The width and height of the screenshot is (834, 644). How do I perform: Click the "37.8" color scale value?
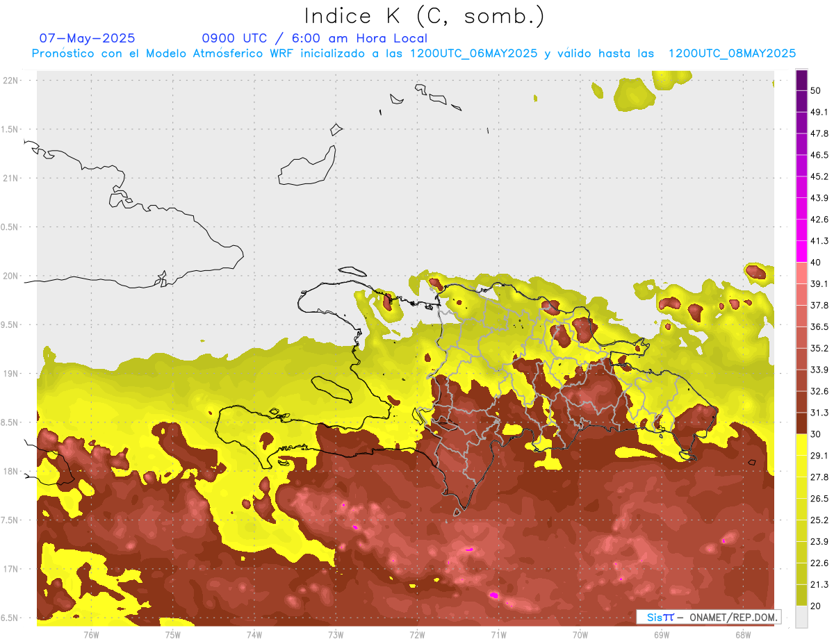[819, 305]
